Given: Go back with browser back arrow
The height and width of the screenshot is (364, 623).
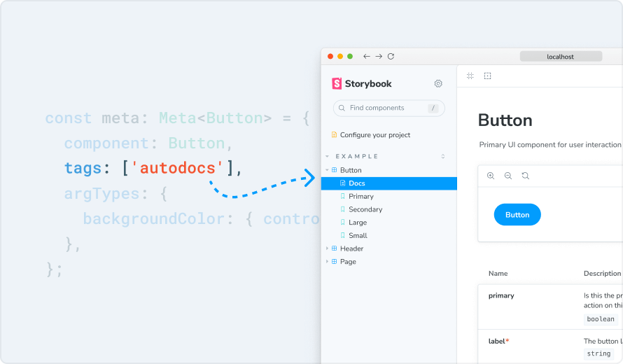Looking at the screenshot, I should pos(366,57).
